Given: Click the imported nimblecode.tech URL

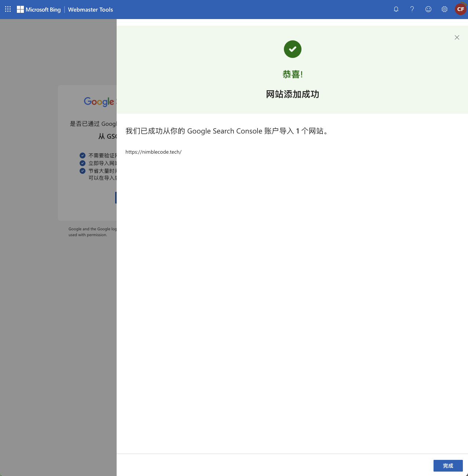Looking at the screenshot, I should pyautogui.click(x=153, y=152).
